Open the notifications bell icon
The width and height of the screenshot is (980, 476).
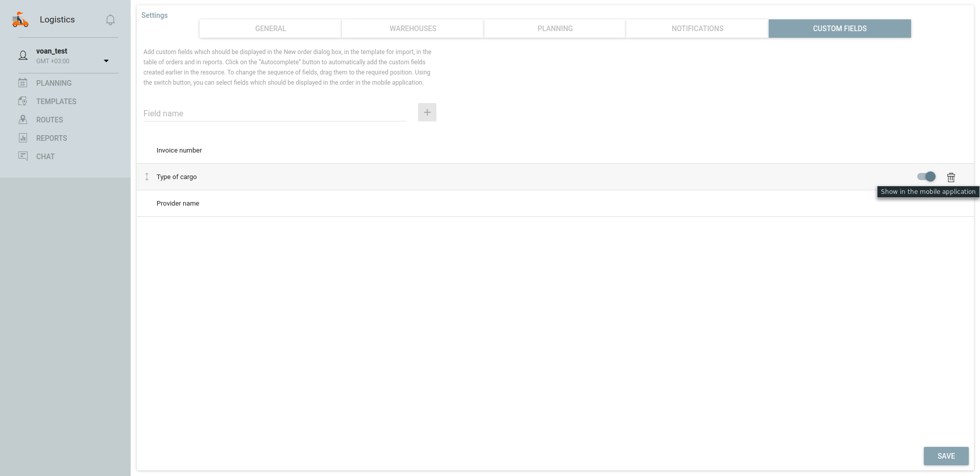click(110, 20)
